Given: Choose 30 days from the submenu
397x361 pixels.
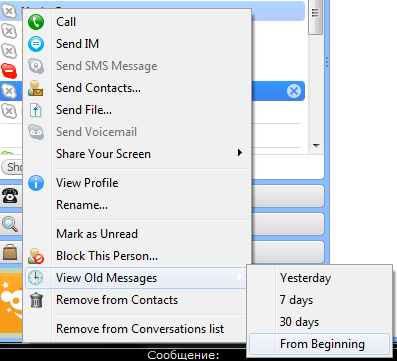Looking at the screenshot, I should 319,322.
